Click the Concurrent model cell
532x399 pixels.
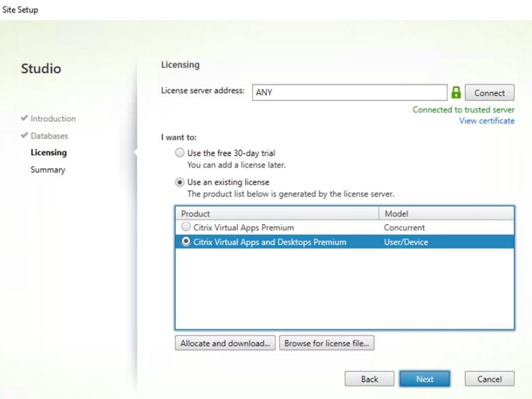click(404, 228)
